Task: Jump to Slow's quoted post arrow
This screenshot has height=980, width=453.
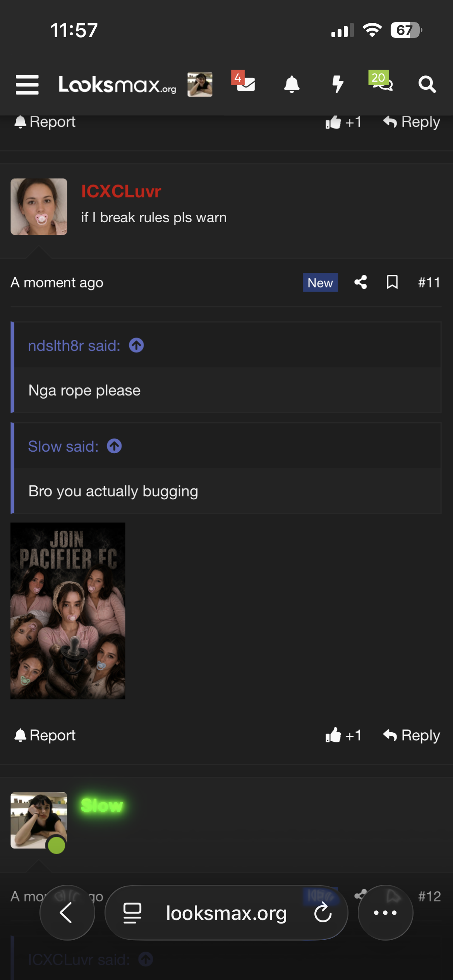Action: tap(114, 446)
